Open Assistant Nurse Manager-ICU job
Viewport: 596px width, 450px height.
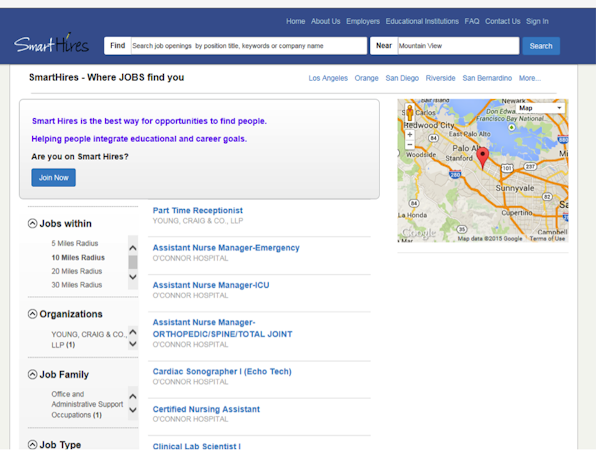click(211, 285)
